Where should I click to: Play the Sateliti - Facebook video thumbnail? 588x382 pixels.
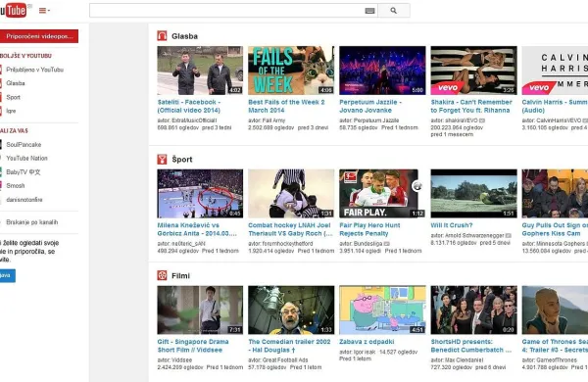click(200, 71)
